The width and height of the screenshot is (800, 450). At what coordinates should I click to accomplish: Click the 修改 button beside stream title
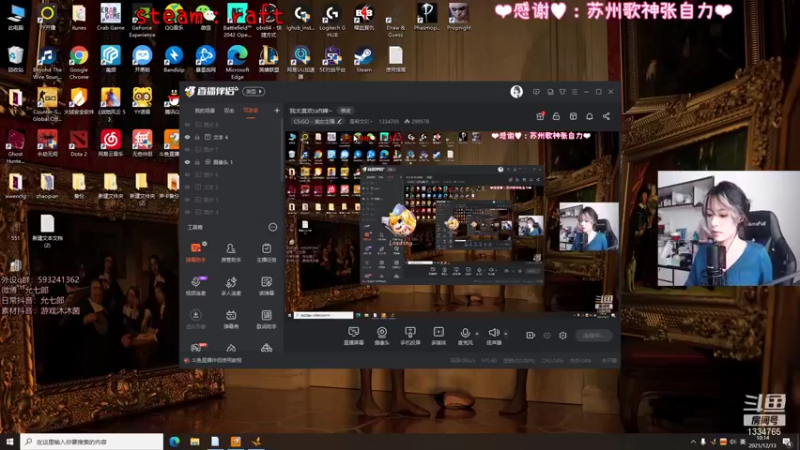(345, 111)
